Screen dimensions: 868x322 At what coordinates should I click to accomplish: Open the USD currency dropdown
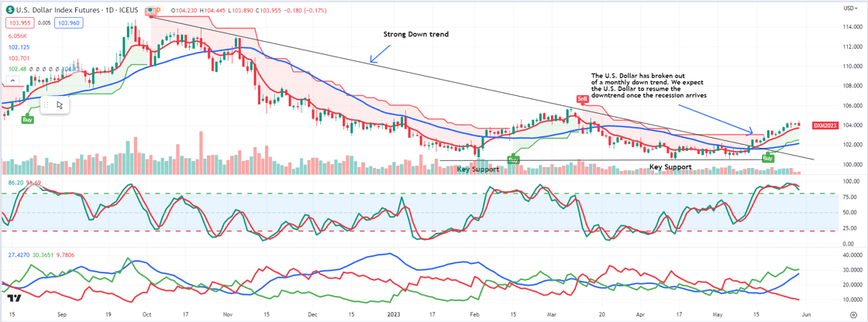coord(850,8)
